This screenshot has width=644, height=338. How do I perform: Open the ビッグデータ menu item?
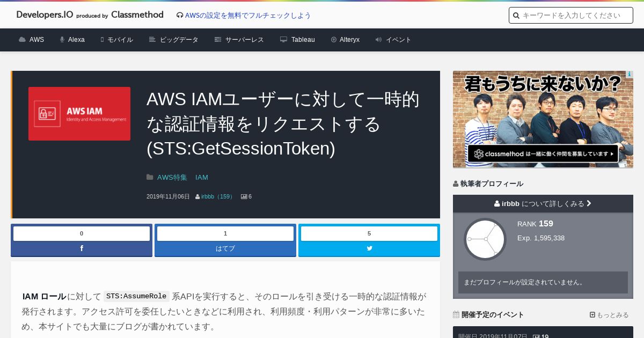pos(179,40)
